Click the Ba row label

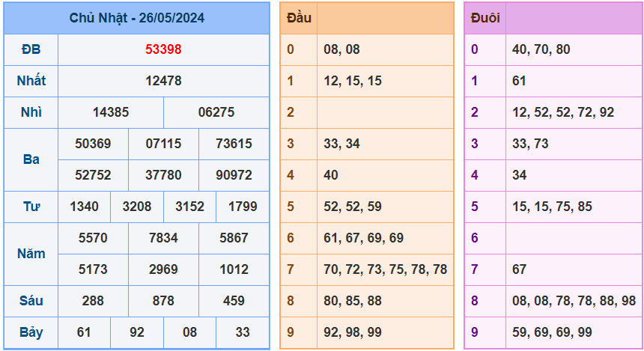tap(31, 159)
